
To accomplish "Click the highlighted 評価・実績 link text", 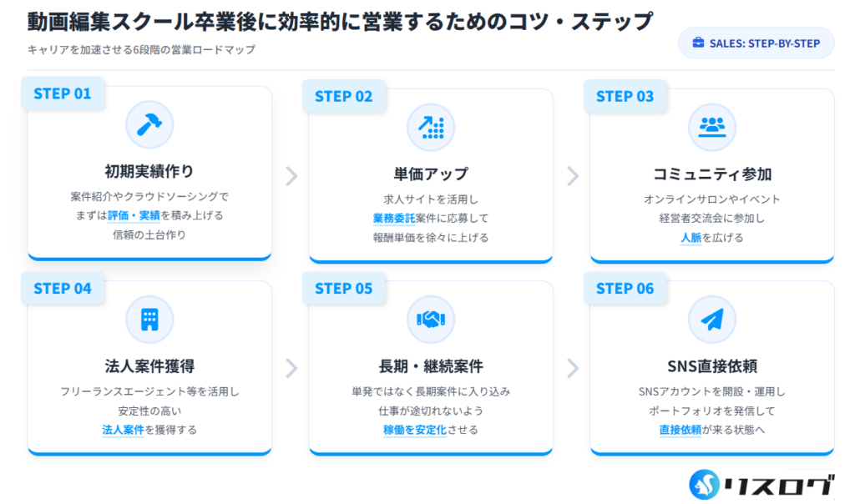I will (x=134, y=216).
